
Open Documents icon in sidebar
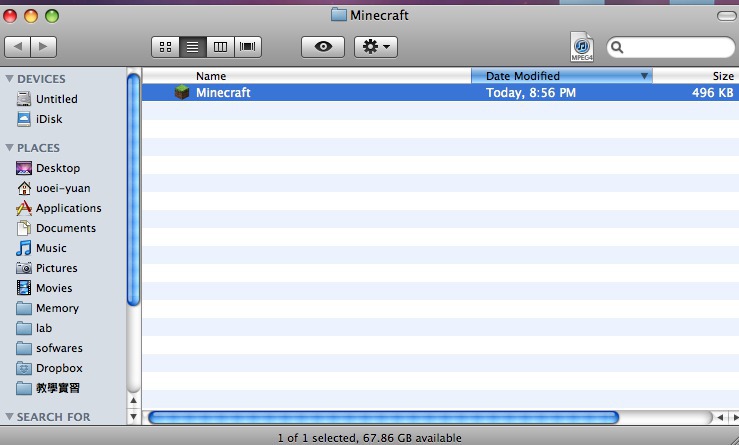(24, 228)
